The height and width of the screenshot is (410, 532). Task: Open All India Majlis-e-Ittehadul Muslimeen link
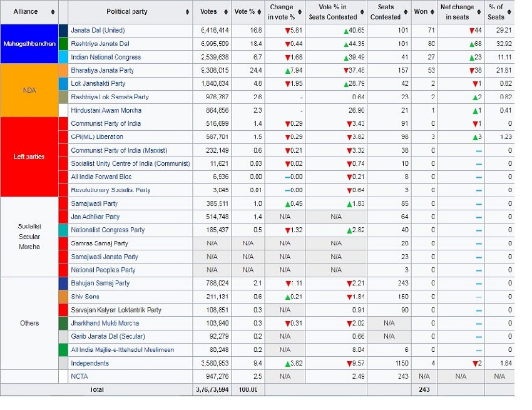(122, 350)
